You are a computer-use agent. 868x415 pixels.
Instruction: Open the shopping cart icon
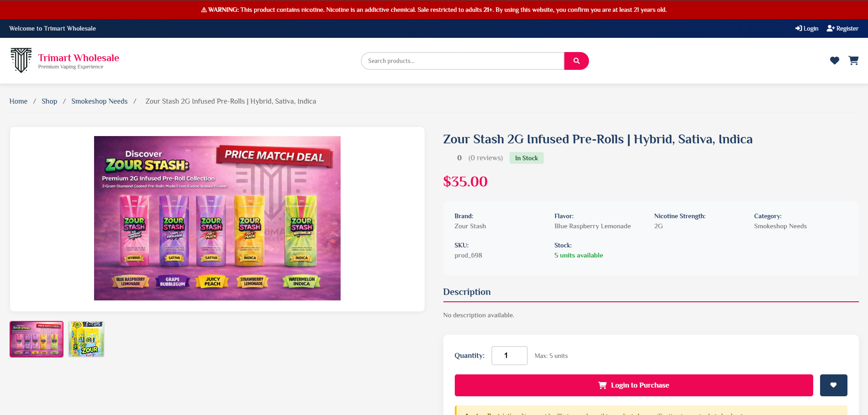[x=853, y=60]
